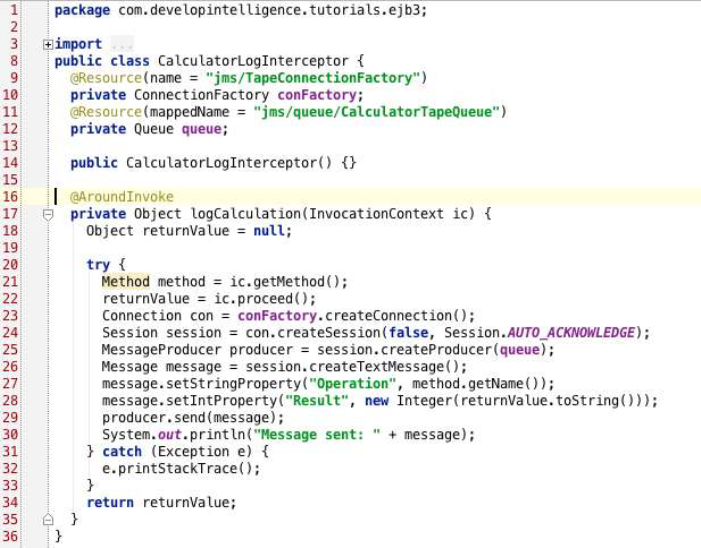The image size is (701, 548).
Task: Click the AUTO_ACKNOWLEDGE constant
Action: coord(574,333)
